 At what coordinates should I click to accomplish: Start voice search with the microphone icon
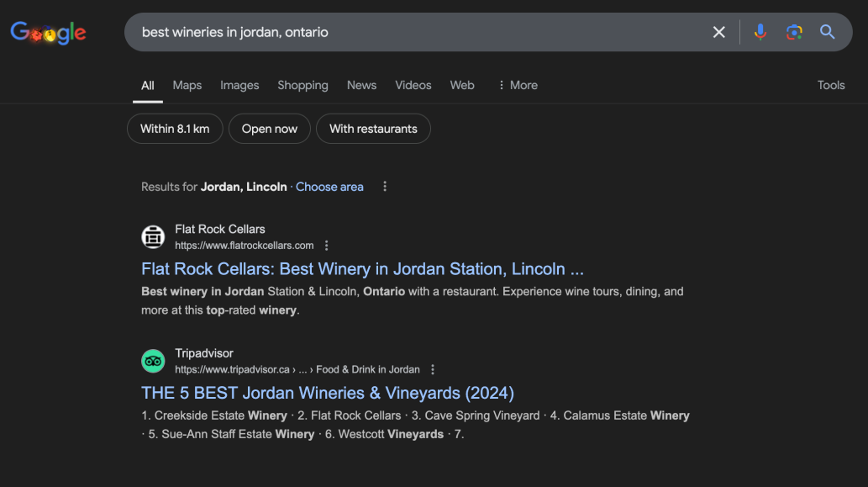[x=760, y=32]
